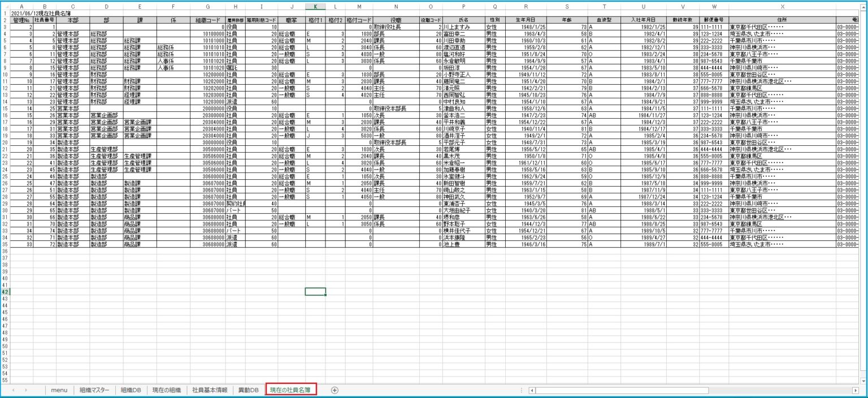Open the 現在の組織 sheet tab
Screen dimensions: 868x398
(x=167, y=390)
